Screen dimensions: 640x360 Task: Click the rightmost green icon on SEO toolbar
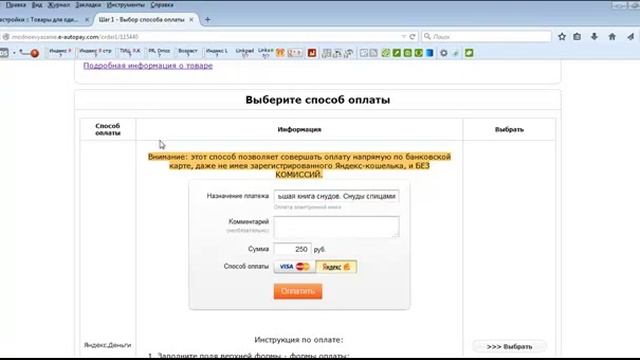coord(469,53)
